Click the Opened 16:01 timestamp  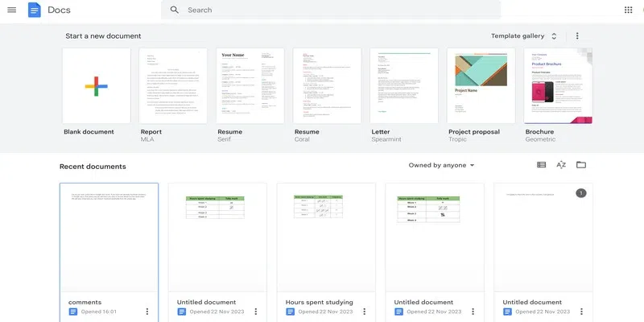(98, 312)
